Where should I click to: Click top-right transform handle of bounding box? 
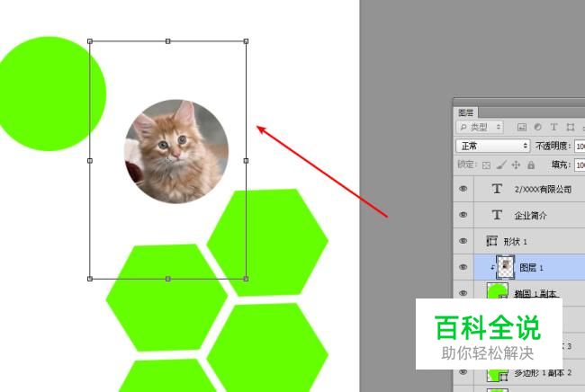point(246,41)
